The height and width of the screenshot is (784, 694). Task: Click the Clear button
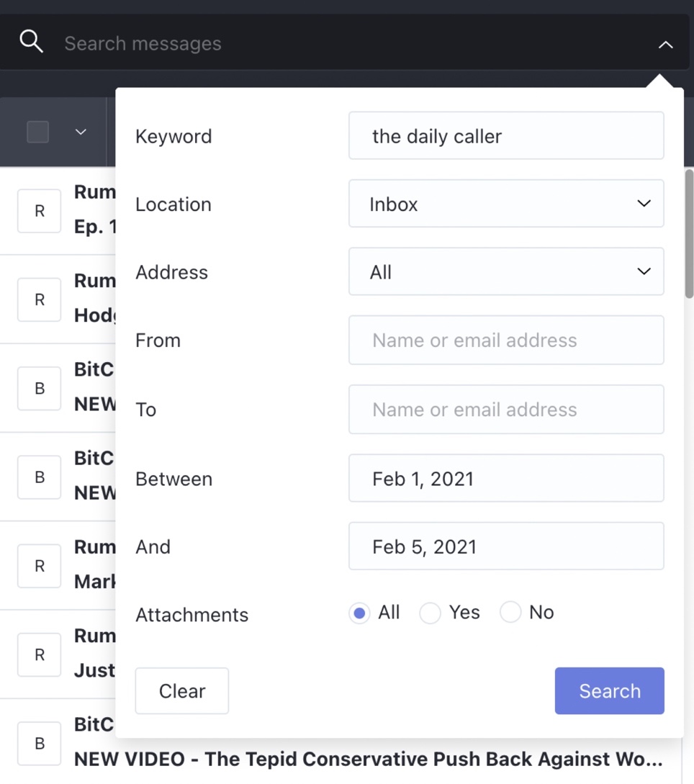click(x=182, y=690)
